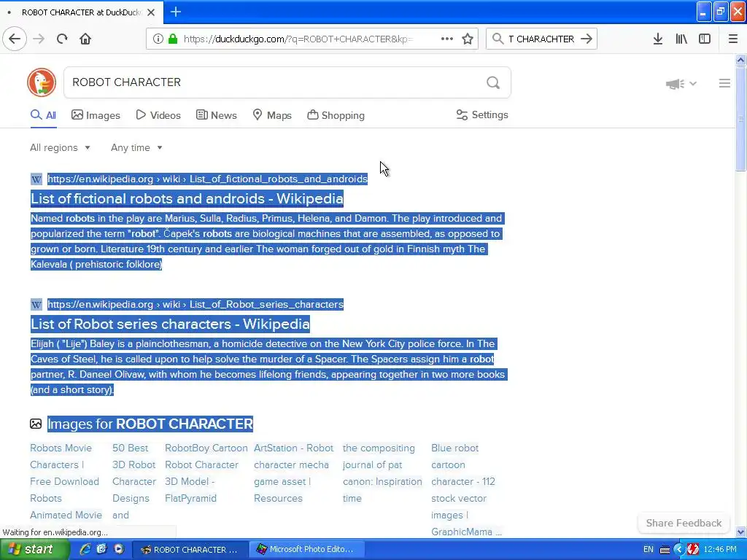747x560 pixels.
Task: Switch to the Shopping tab
Action: [336, 115]
